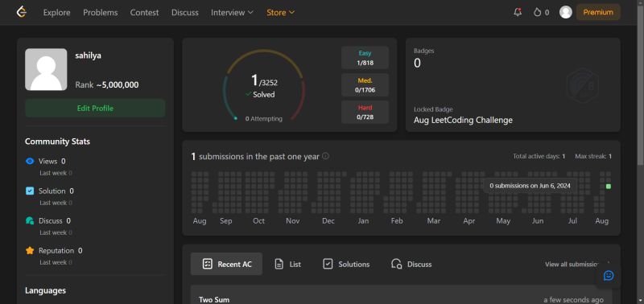Click the profile picture thumbnail of sahilya
644x304 pixels.
46,69
